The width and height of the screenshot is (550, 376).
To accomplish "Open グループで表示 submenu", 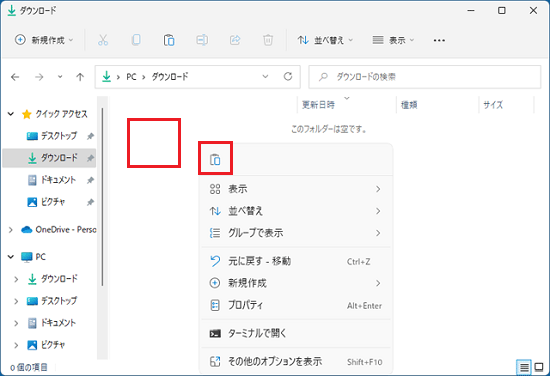I will (296, 233).
